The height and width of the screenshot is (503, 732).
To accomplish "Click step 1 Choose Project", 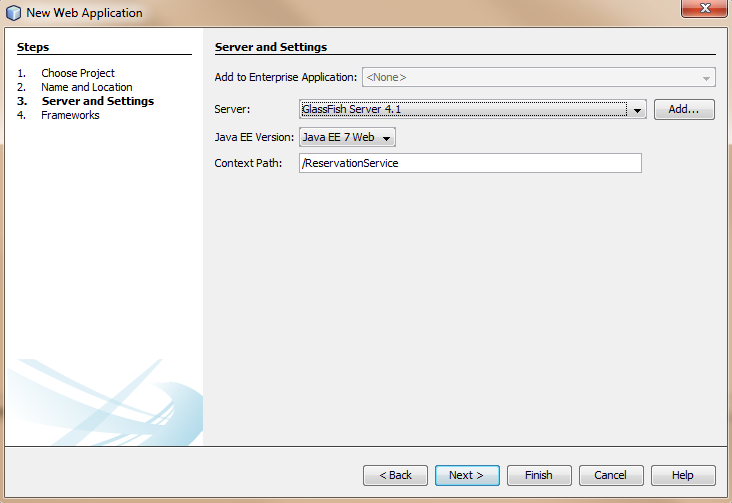I will pyautogui.click(x=77, y=73).
